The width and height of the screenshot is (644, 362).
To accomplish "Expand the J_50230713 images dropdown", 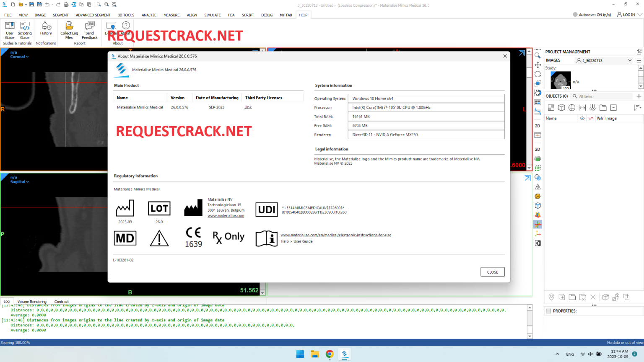I will click(x=629, y=60).
